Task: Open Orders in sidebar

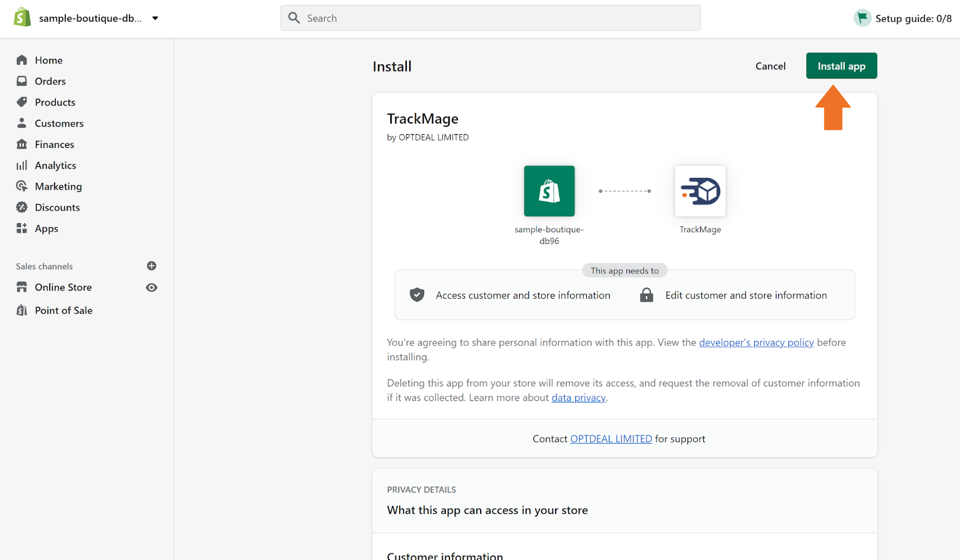Action: pos(50,81)
